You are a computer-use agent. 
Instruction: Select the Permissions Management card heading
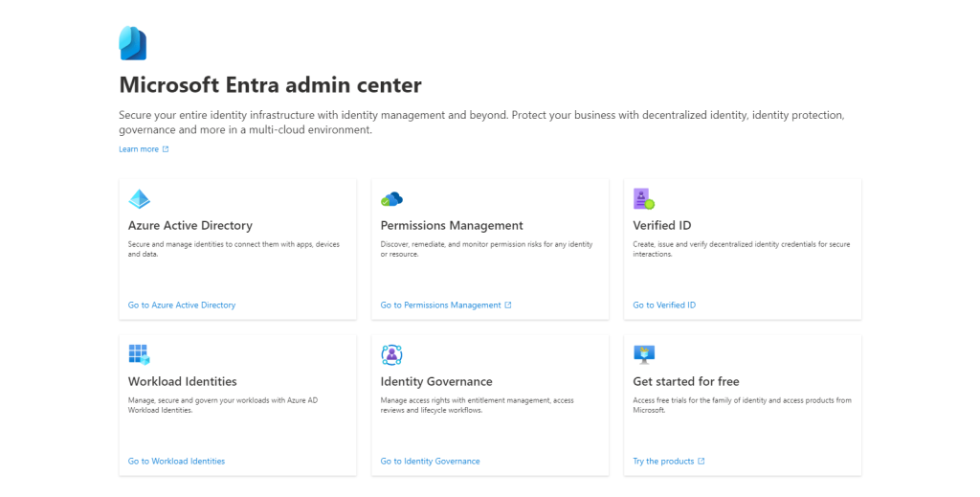click(452, 226)
